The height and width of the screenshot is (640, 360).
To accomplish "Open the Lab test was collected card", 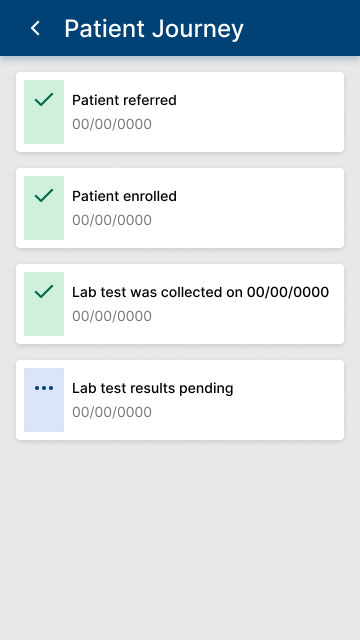I will [x=180, y=304].
